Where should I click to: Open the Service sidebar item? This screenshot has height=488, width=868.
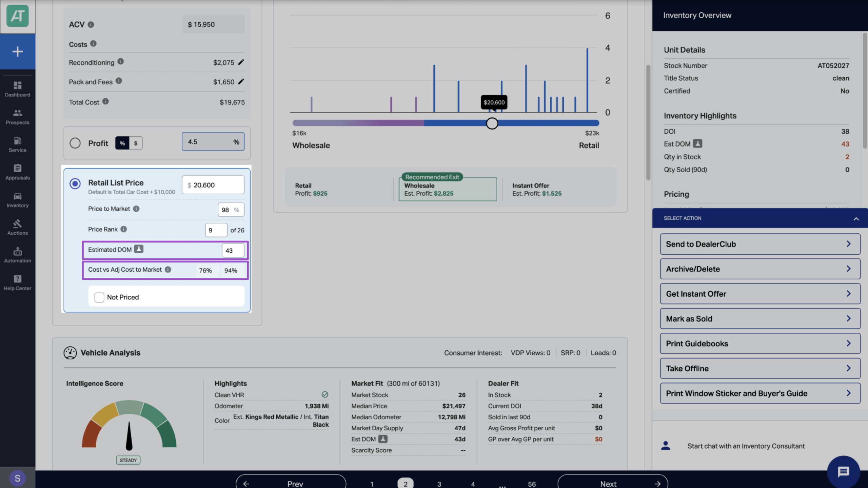17,144
